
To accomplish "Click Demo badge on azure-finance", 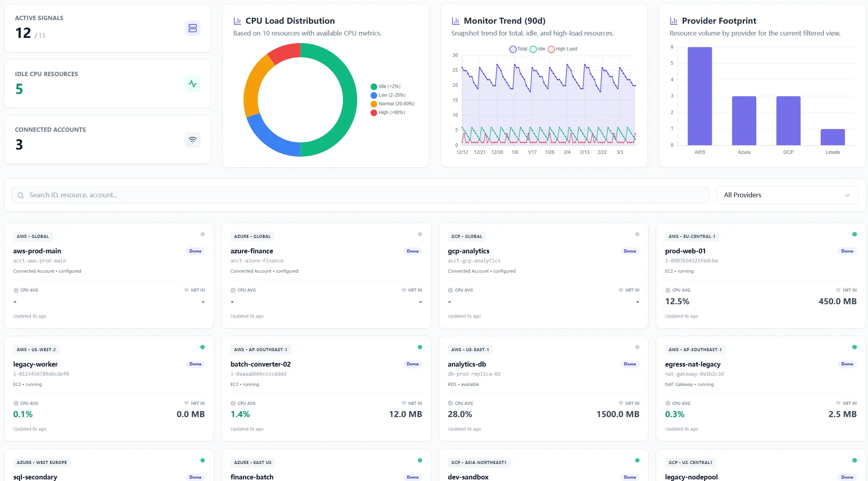I will 413,251.
